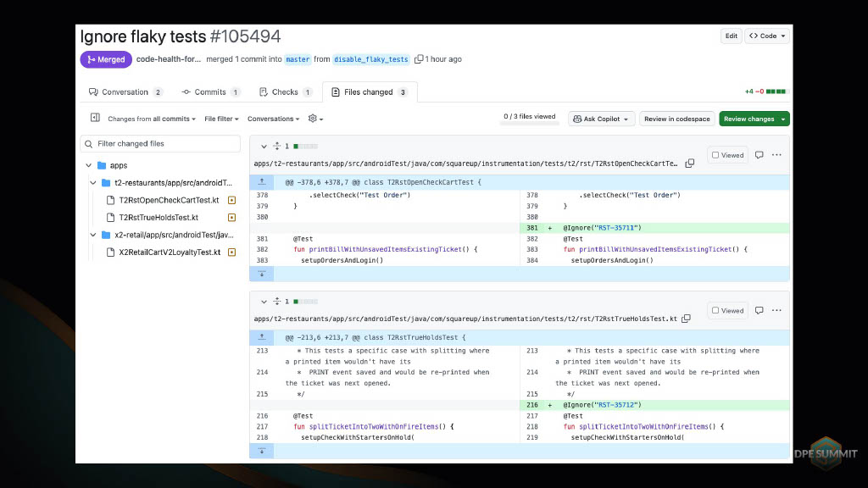Click the +4 −0 diffstat blocks
Screen dimensions: 868x488
point(776,91)
